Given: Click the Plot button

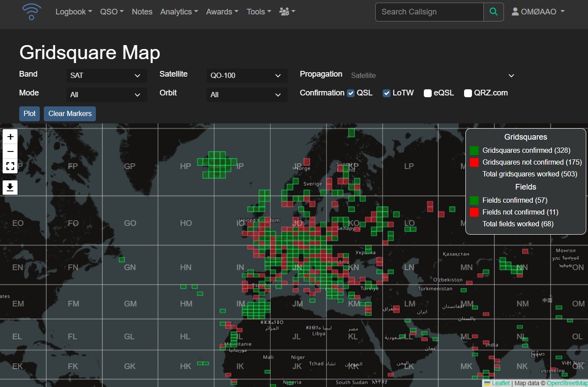Looking at the screenshot, I should [x=30, y=113].
